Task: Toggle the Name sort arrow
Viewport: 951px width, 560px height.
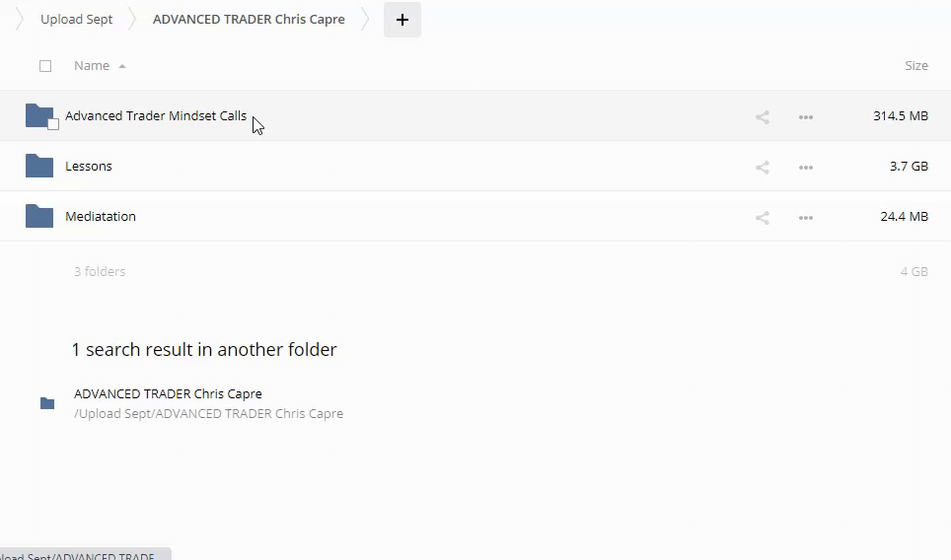Action: pos(122,66)
